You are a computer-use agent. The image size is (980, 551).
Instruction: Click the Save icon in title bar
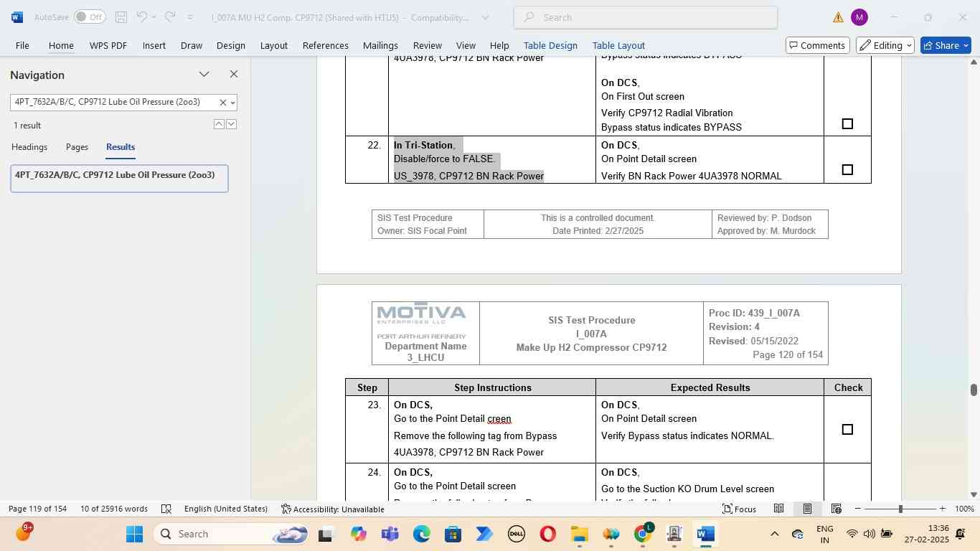[x=121, y=17]
